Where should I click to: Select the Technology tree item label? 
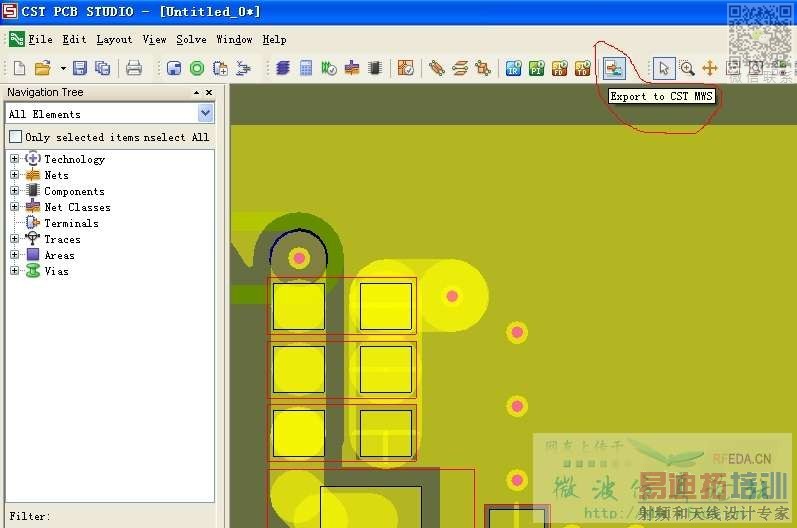coord(74,159)
